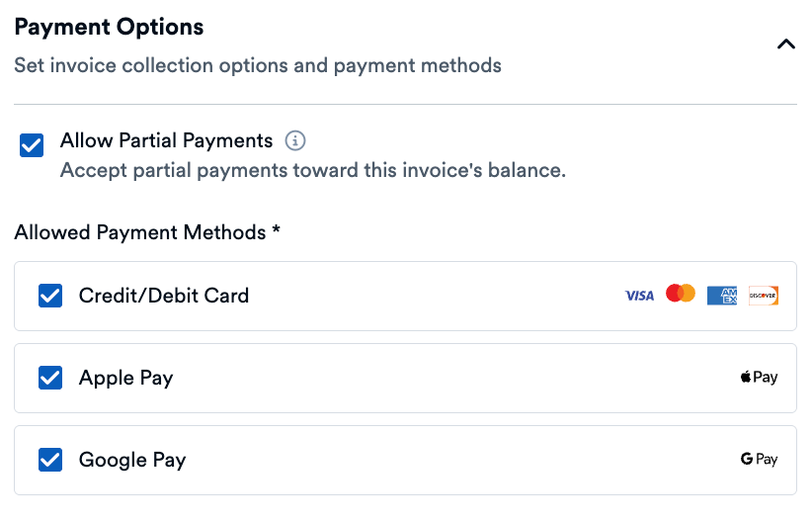This screenshot has width=812, height=522.
Task: Untick the Google Pay checkbox
Action: tap(50, 460)
